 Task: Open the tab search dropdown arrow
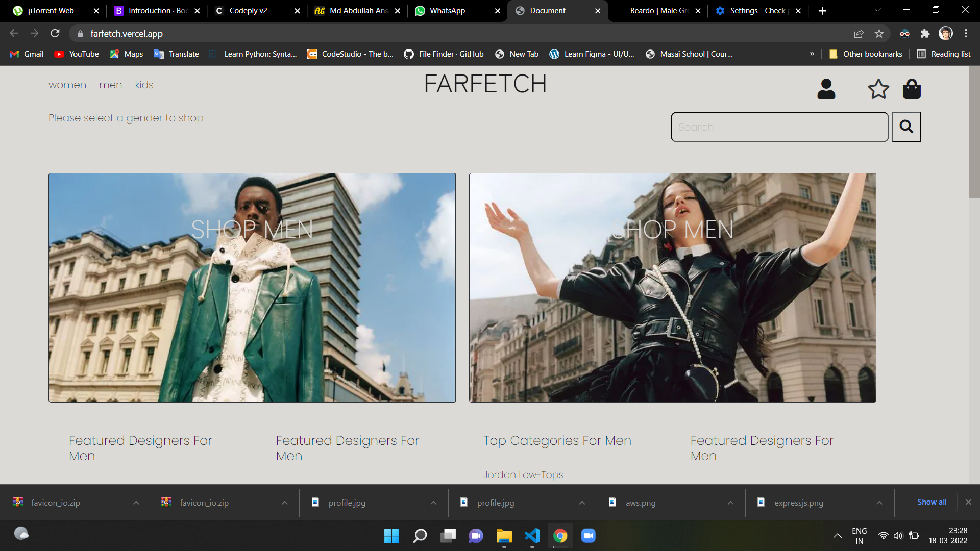(x=877, y=10)
